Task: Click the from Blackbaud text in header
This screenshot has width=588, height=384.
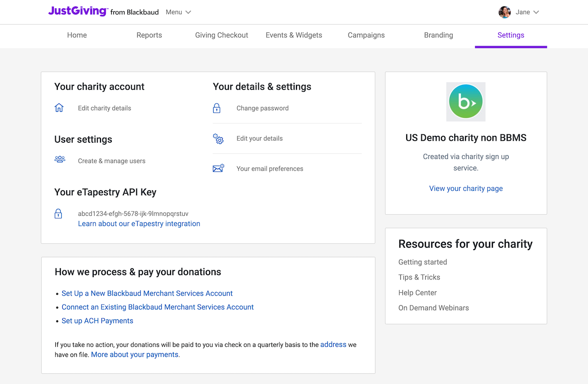Action: tap(135, 12)
